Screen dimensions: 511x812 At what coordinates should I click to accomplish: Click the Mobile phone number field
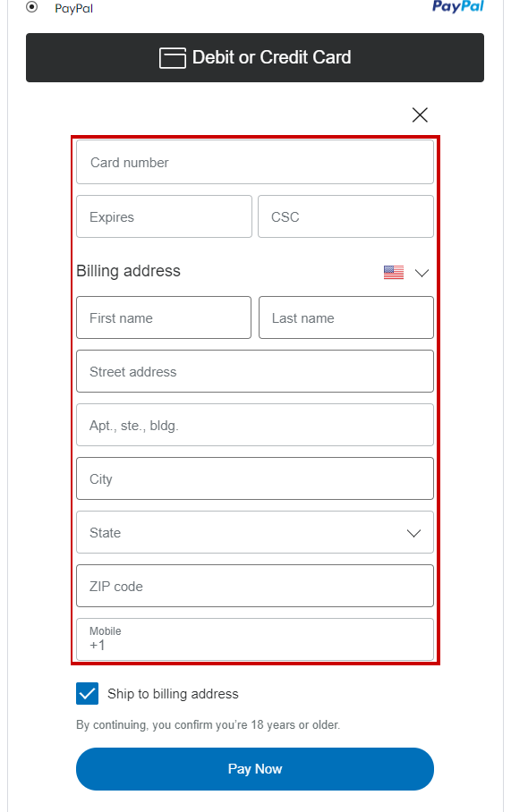point(255,639)
